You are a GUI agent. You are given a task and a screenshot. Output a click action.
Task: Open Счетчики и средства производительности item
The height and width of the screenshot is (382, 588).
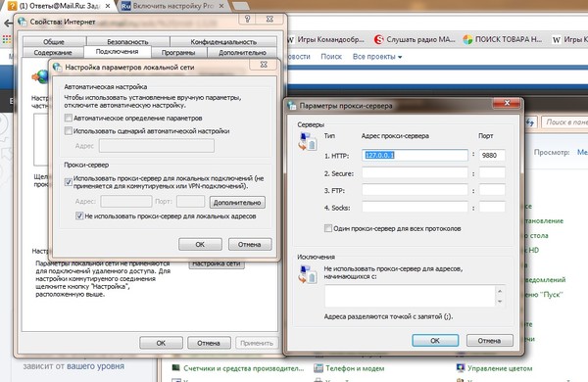244,368
